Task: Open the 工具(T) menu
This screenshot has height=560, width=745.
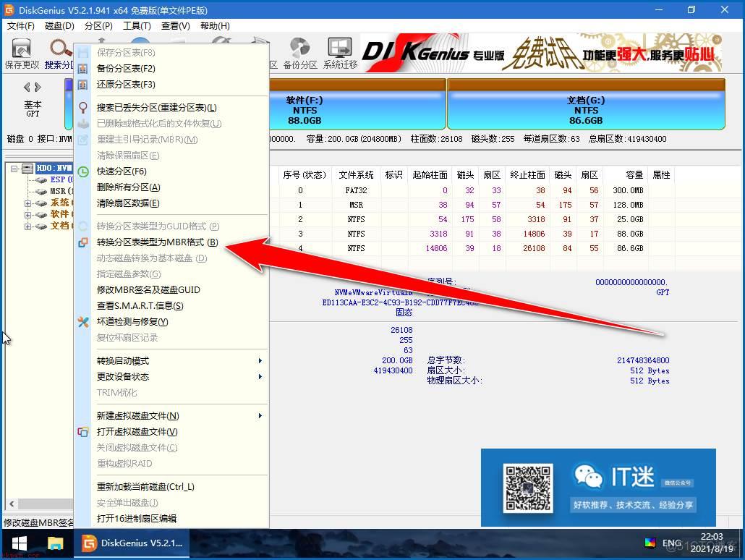Action: (x=137, y=26)
